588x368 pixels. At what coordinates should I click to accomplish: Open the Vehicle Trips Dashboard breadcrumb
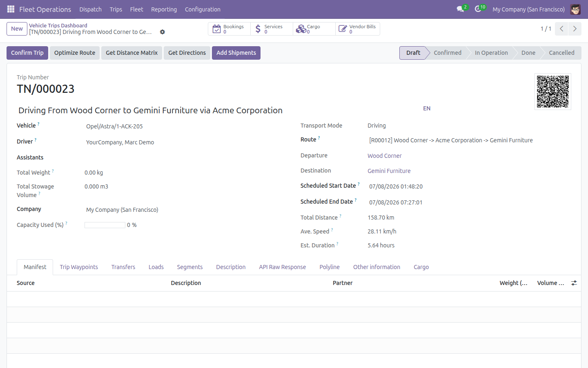58,25
